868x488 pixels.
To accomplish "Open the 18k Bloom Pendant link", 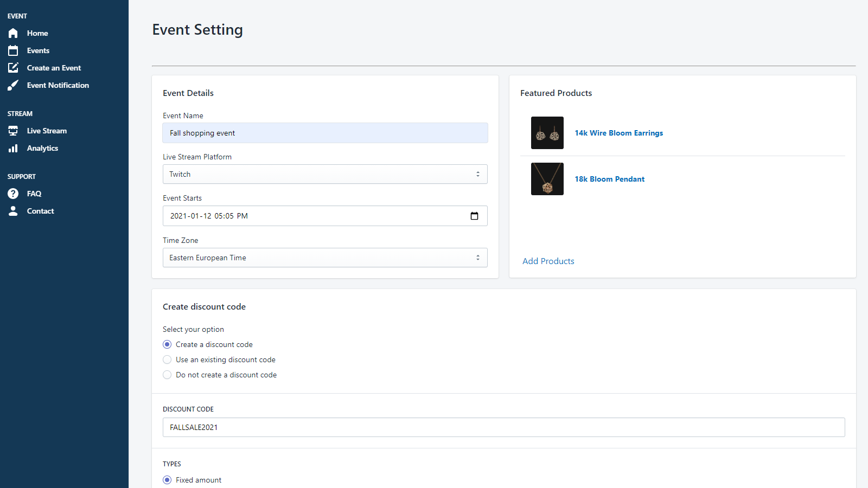I will pyautogui.click(x=609, y=179).
